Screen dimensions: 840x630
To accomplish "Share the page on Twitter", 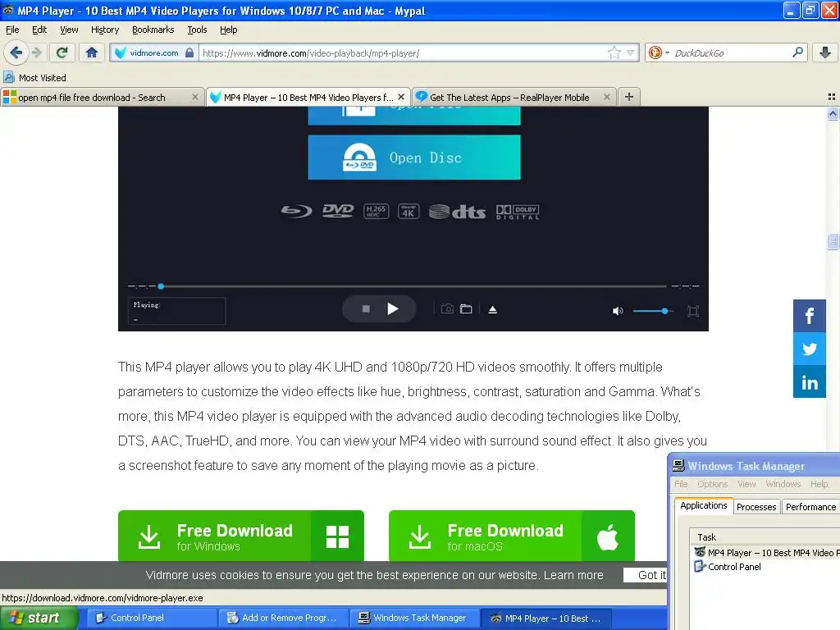I will click(x=809, y=349).
